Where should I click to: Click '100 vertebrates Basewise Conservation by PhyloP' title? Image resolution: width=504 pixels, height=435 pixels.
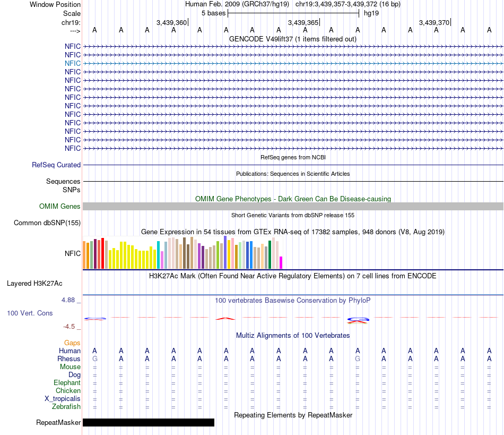tap(293, 300)
